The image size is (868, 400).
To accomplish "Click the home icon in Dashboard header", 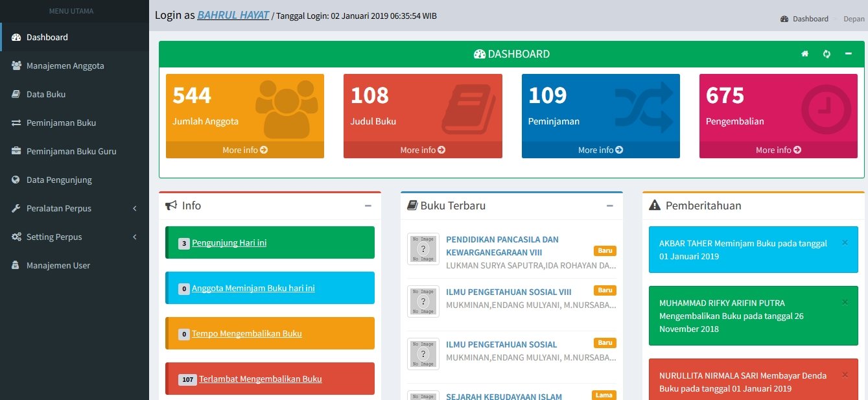I will point(804,54).
